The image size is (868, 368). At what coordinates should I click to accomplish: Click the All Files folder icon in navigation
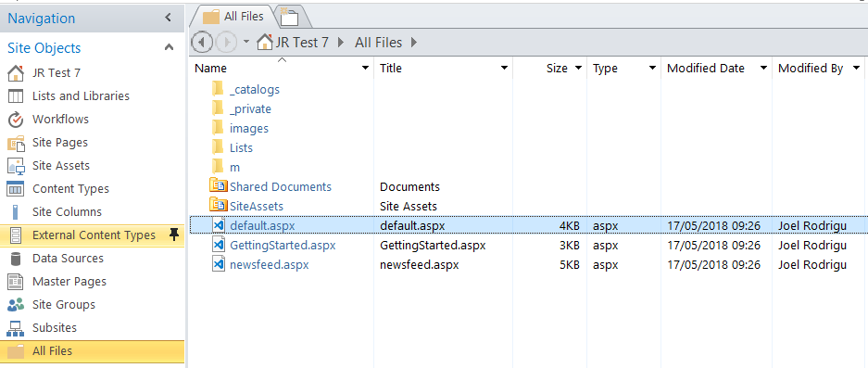pos(16,350)
